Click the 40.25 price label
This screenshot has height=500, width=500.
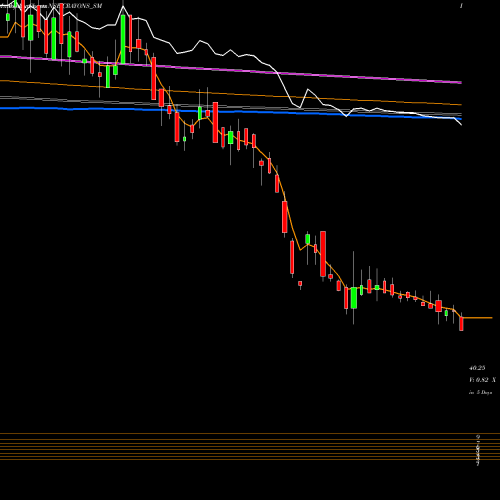click(477, 368)
